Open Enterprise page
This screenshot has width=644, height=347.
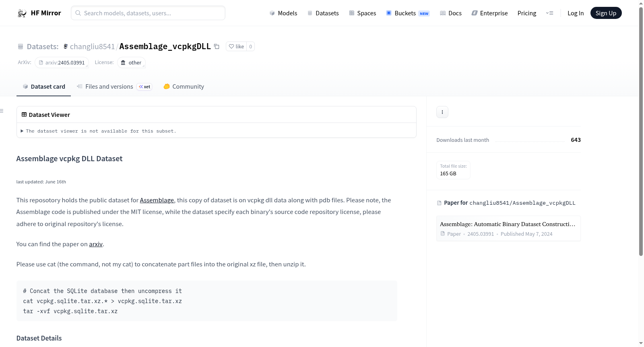pyautogui.click(x=489, y=13)
